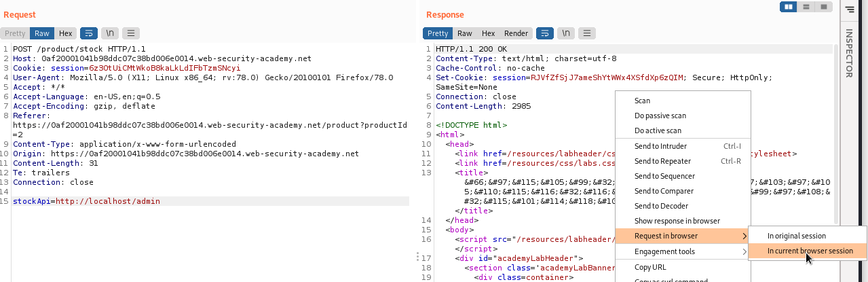The height and width of the screenshot is (282, 868).
Task: Toggle show non-printable chars \n in Request panel
Action: pyautogui.click(x=110, y=33)
